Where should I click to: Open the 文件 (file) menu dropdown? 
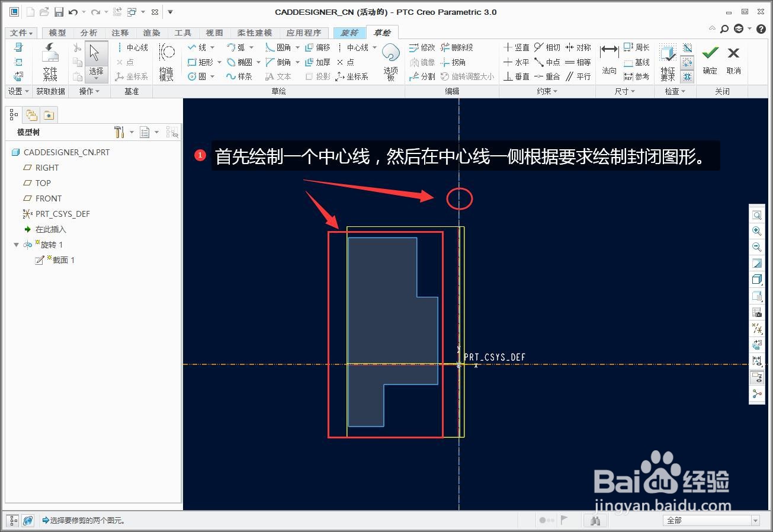tap(22, 33)
